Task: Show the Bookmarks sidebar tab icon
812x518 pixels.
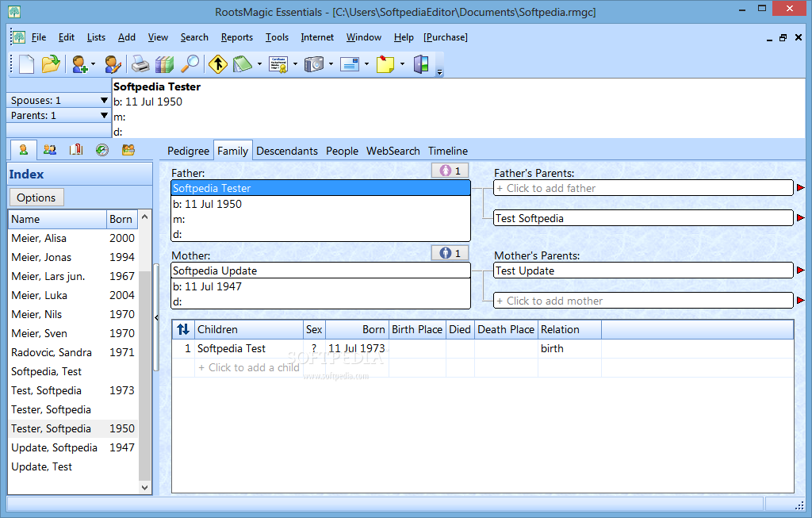Action: click(x=76, y=150)
